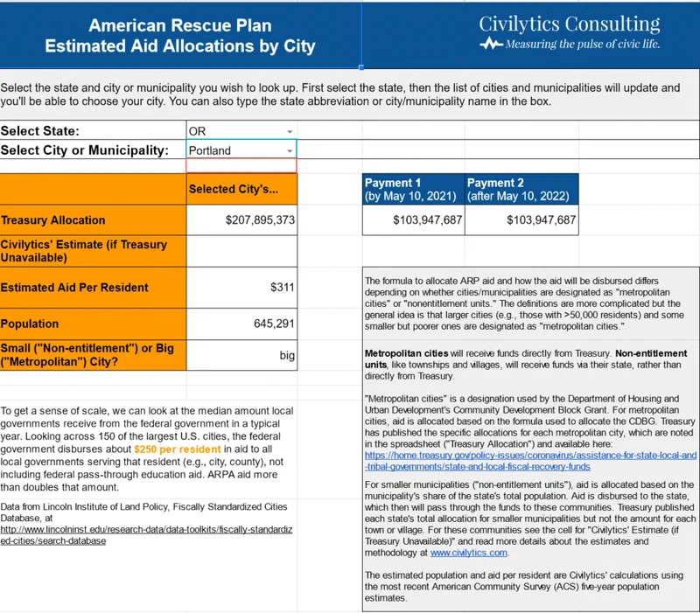The height and width of the screenshot is (613, 700).
Task: Click the red-outlined empty cell below Portland
Action: tap(241, 166)
